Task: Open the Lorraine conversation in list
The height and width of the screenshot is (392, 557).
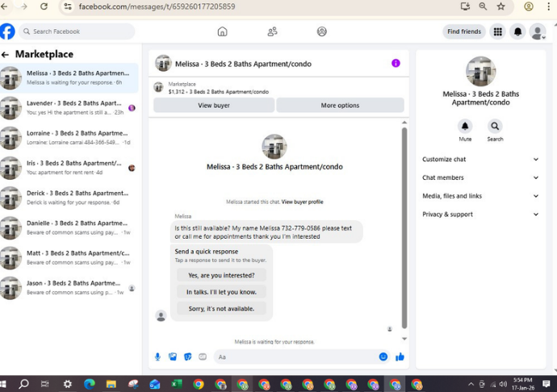Action: 69,138
